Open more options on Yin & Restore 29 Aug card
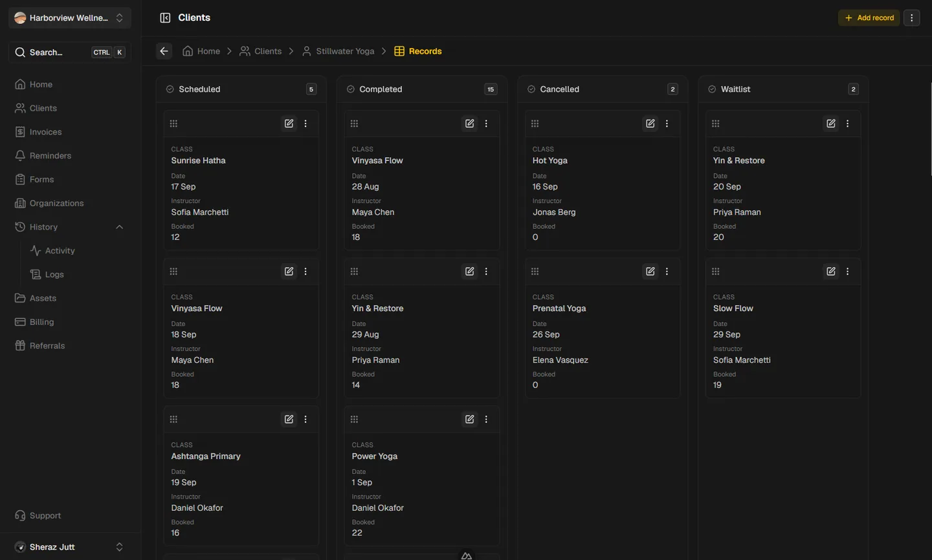The width and height of the screenshot is (932, 560). [x=486, y=272]
